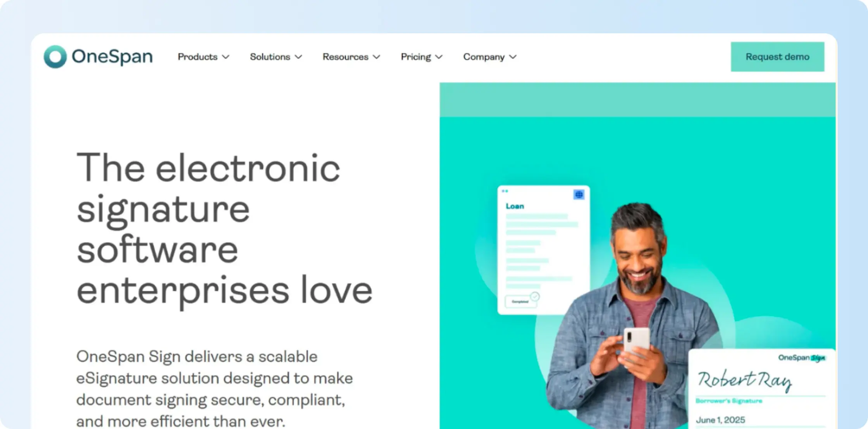Click the blue globe icon on Loan card
Image resolution: width=868 pixels, height=429 pixels.
pos(579,195)
